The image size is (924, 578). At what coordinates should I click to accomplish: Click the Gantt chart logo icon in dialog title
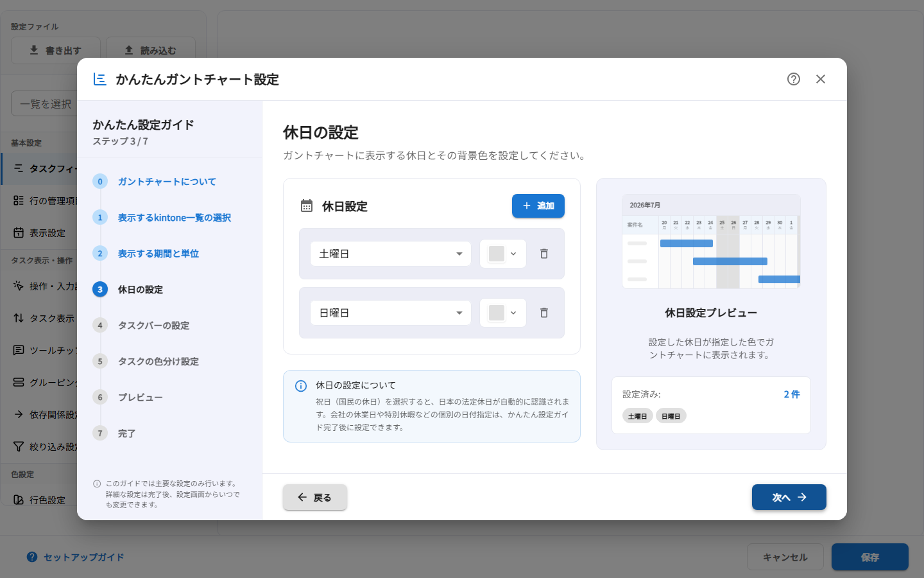[100, 79]
